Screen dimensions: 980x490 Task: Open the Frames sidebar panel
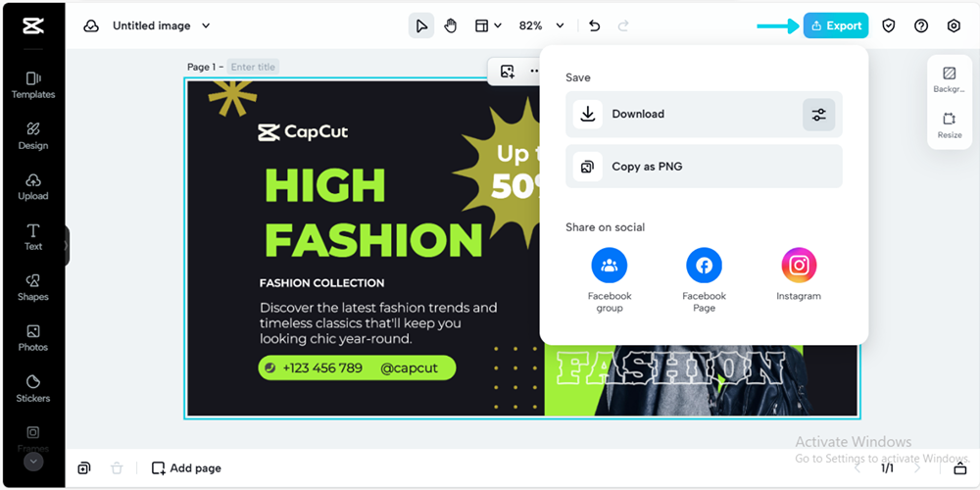pyautogui.click(x=33, y=439)
